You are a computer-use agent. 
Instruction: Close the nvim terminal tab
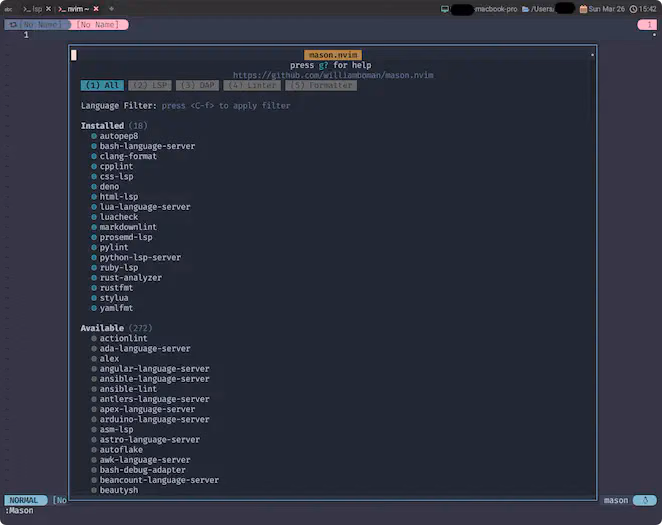coord(96,8)
